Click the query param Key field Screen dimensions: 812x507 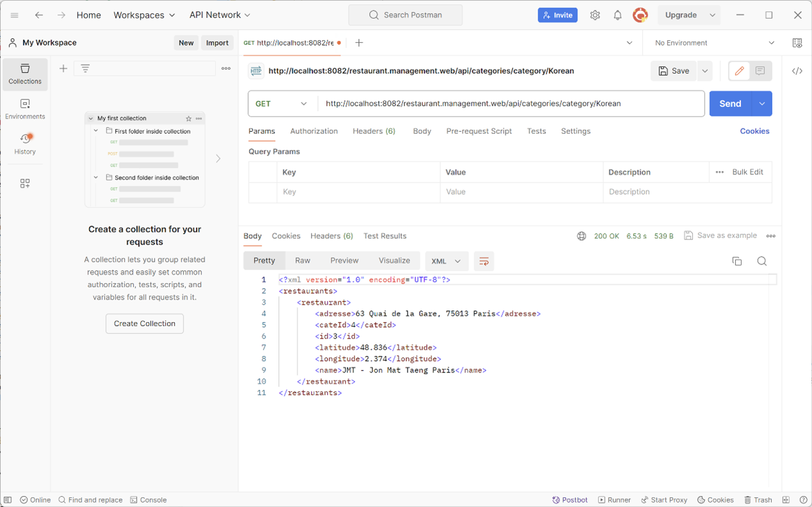tap(358, 192)
